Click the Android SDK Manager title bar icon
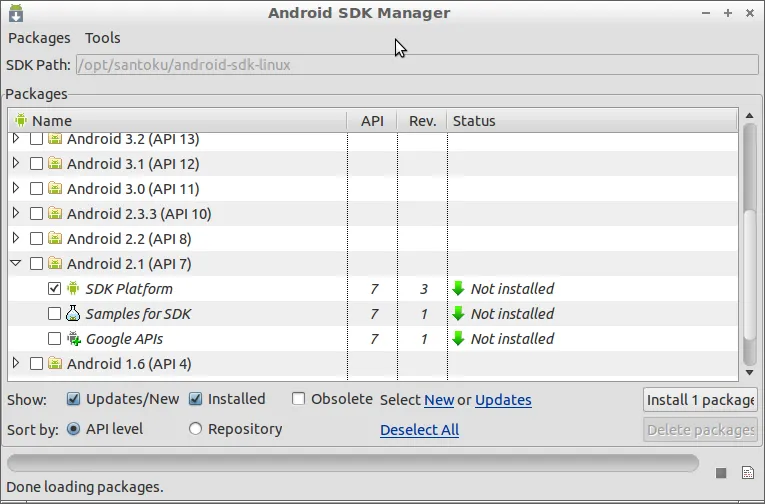The height and width of the screenshot is (504, 765). coord(15,14)
